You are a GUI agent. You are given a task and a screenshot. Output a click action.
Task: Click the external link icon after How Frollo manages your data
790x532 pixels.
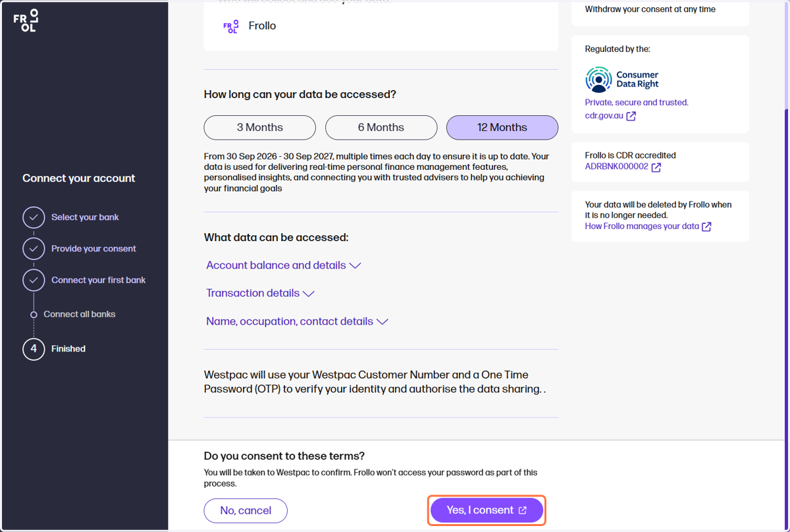tap(706, 226)
